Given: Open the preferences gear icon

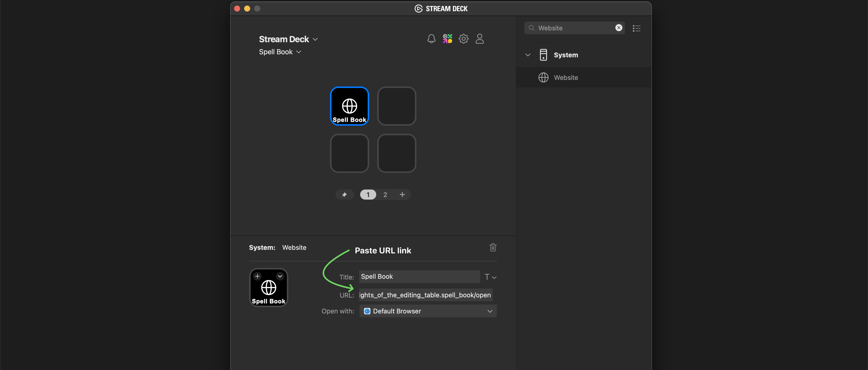Looking at the screenshot, I should (x=463, y=39).
